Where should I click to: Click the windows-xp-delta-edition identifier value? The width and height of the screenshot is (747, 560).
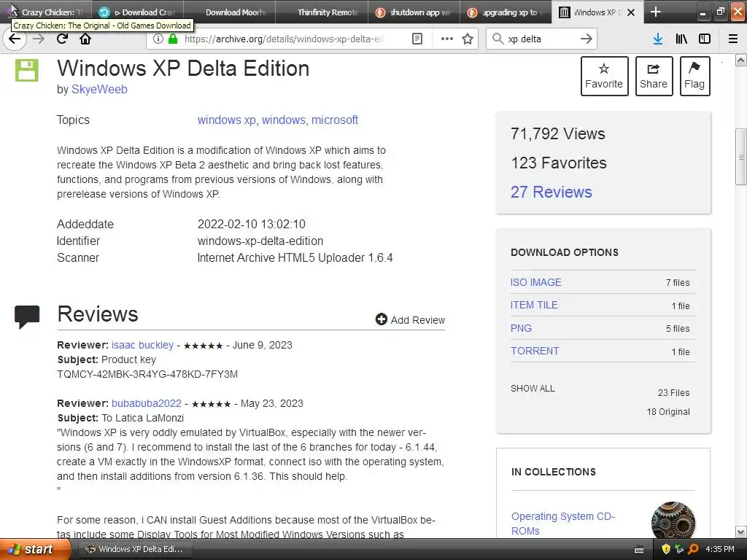coord(260,241)
